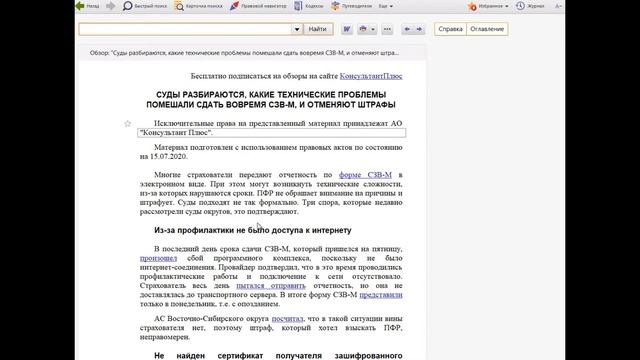Expand the Еще menu
Image resolution: width=640 pixels, height=360 pixels.
(385, 6)
